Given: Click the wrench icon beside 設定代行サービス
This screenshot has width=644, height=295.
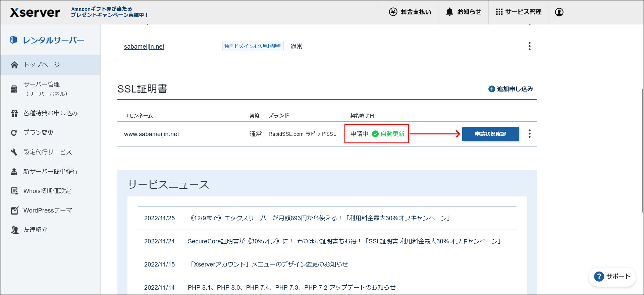Looking at the screenshot, I should [14, 152].
